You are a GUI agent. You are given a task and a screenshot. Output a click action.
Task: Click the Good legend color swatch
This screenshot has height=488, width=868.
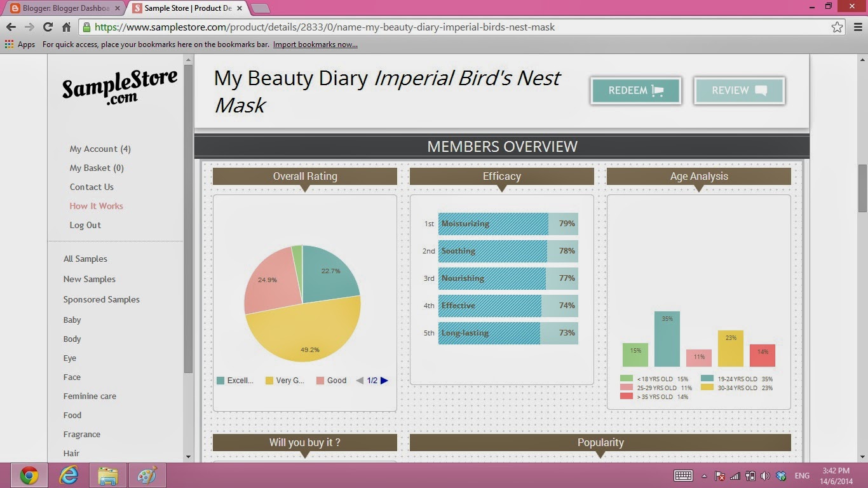[320, 381]
